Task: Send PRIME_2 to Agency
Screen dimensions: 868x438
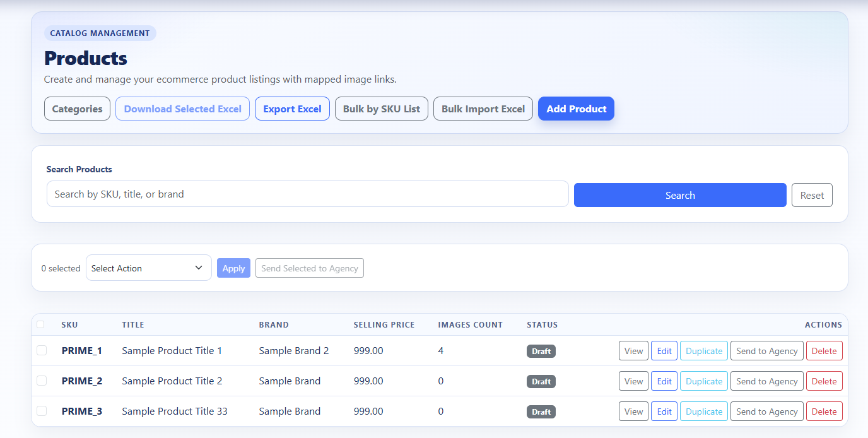Action: point(767,381)
